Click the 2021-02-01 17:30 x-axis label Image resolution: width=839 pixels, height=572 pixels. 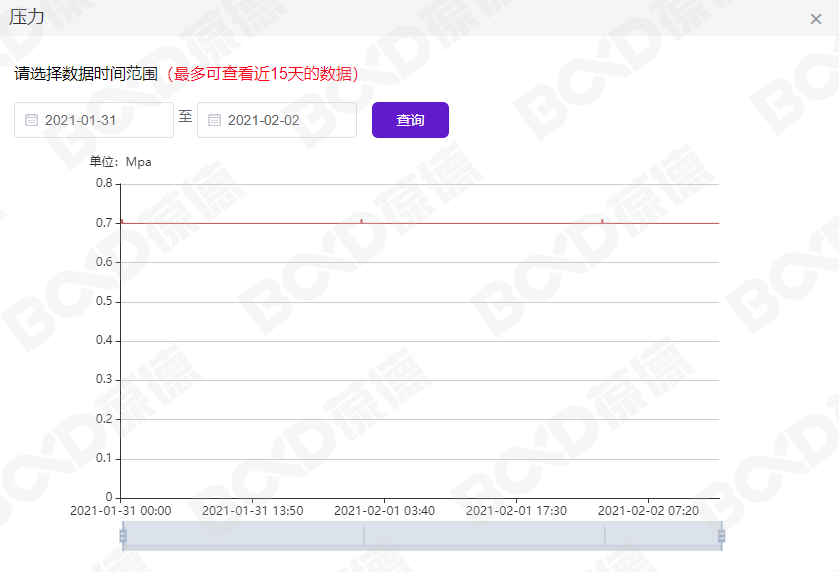[516, 511]
